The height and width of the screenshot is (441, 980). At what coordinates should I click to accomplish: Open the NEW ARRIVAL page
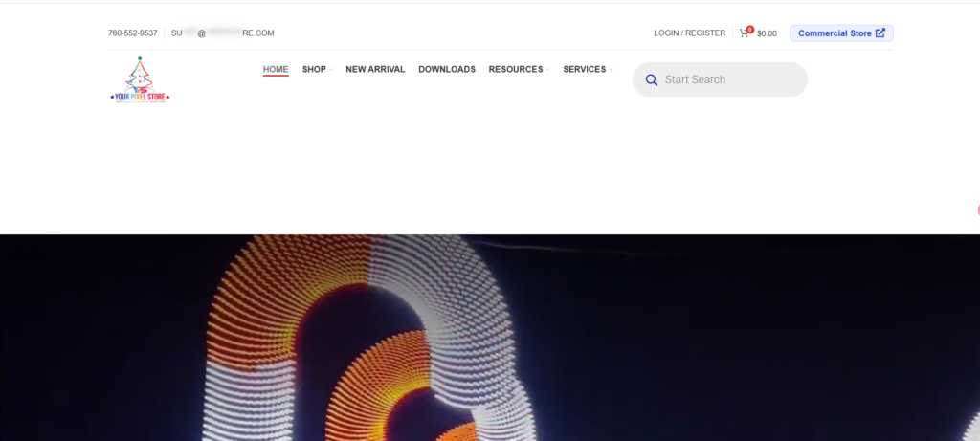375,69
